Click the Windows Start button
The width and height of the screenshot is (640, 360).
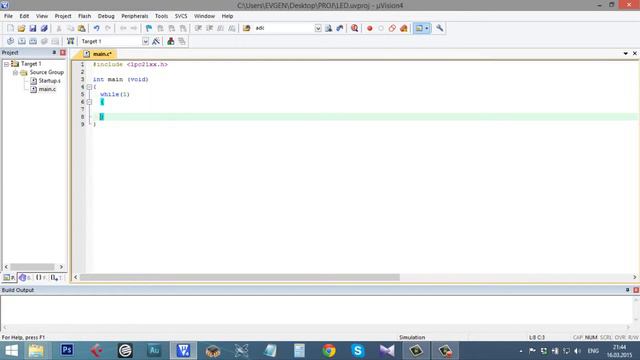click(11, 350)
